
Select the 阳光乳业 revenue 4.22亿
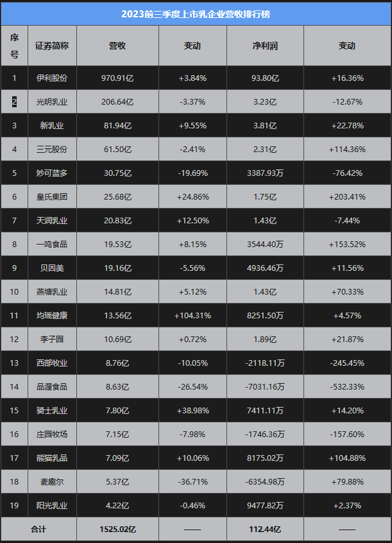click(x=117, y=505)
